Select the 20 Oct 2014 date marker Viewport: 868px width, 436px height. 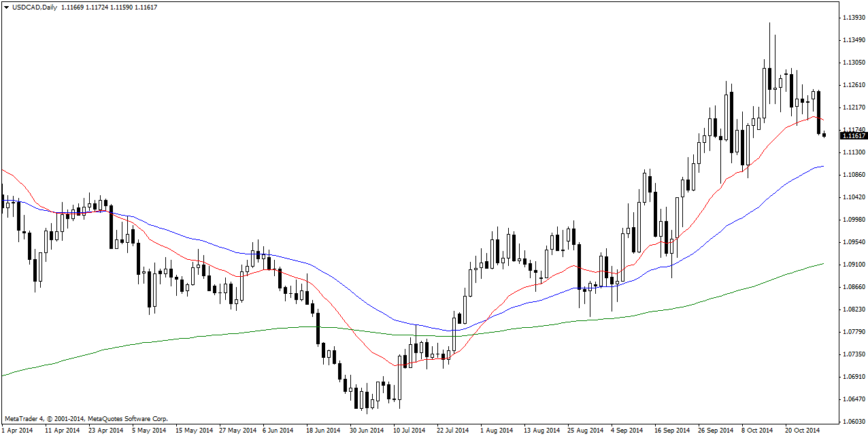801,430
